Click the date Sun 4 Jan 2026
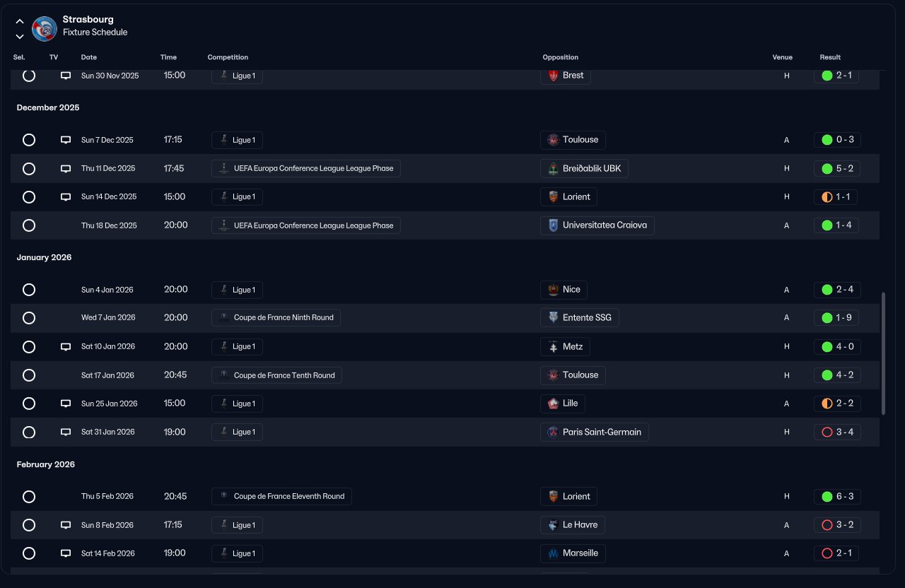Image resolution: width=905 pixels, height=588 pixels. tap(107, 290)
